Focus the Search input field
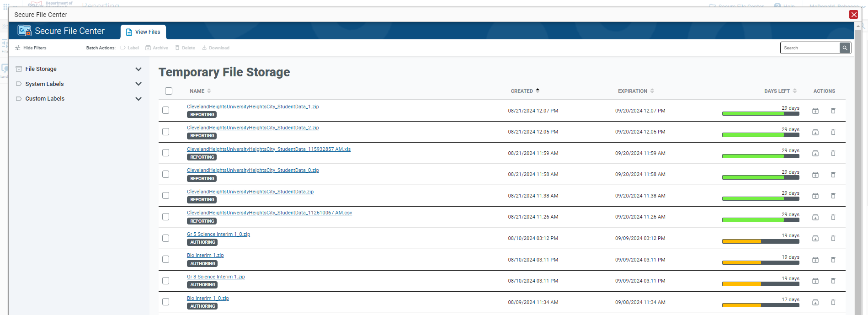This screenshot has height=315, width=868. pos(810,48)
